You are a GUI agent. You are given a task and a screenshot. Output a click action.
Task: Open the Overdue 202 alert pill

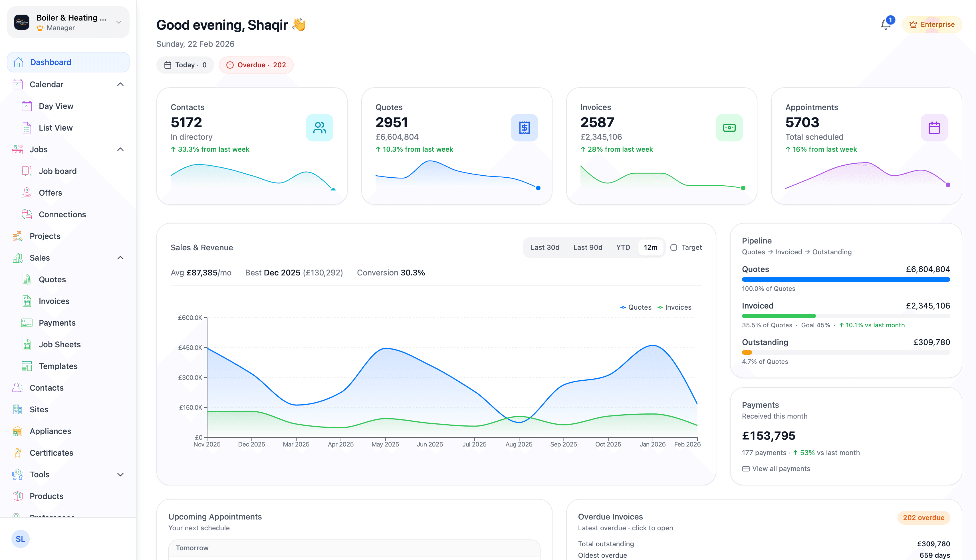coord(256,65)
